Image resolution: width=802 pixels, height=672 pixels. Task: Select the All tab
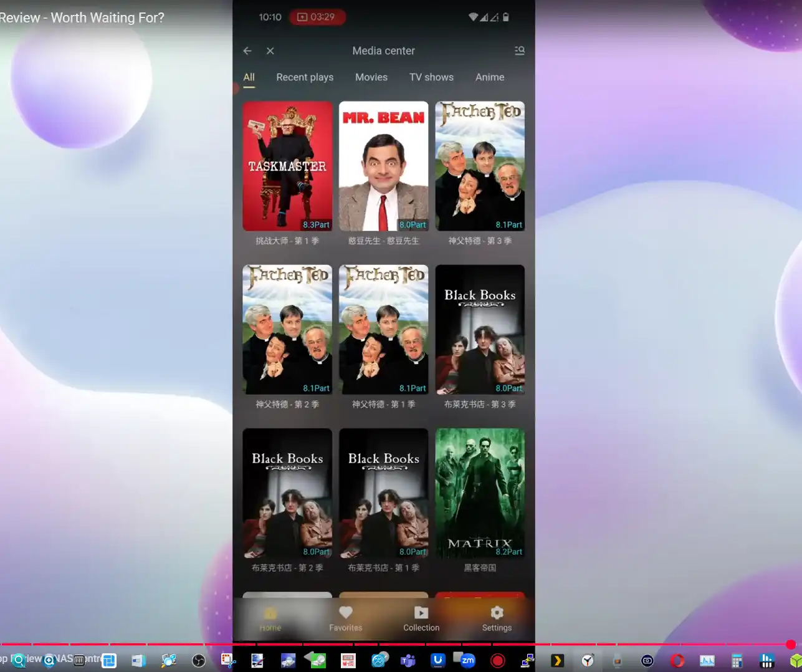[x=249, y=77]
